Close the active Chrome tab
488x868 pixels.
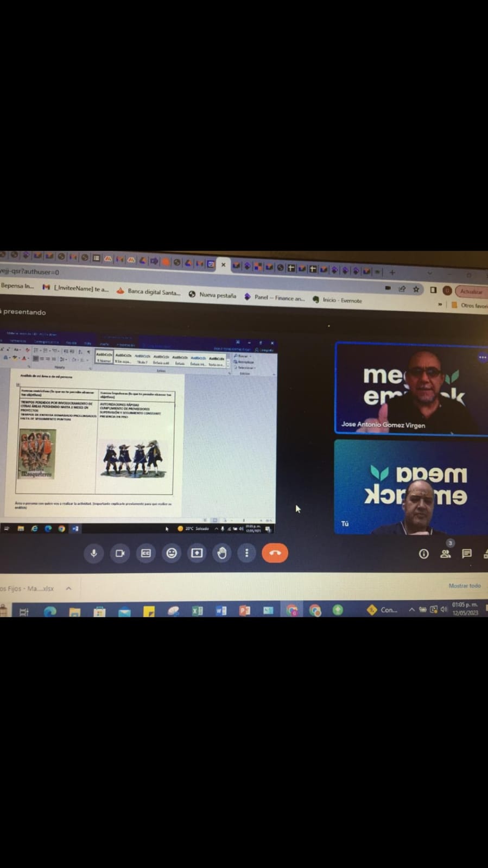(x=223, y=265)
